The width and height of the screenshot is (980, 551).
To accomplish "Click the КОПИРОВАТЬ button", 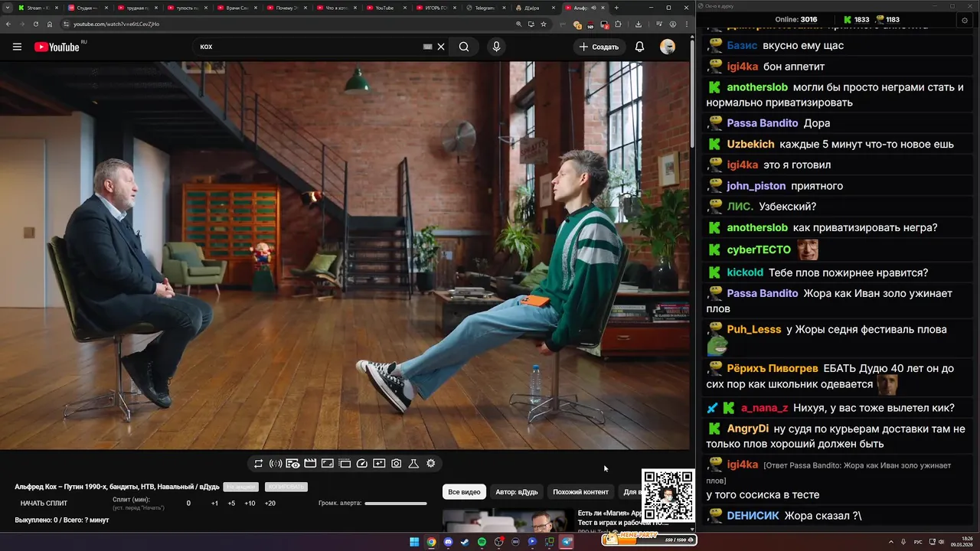I will [286, 487].
